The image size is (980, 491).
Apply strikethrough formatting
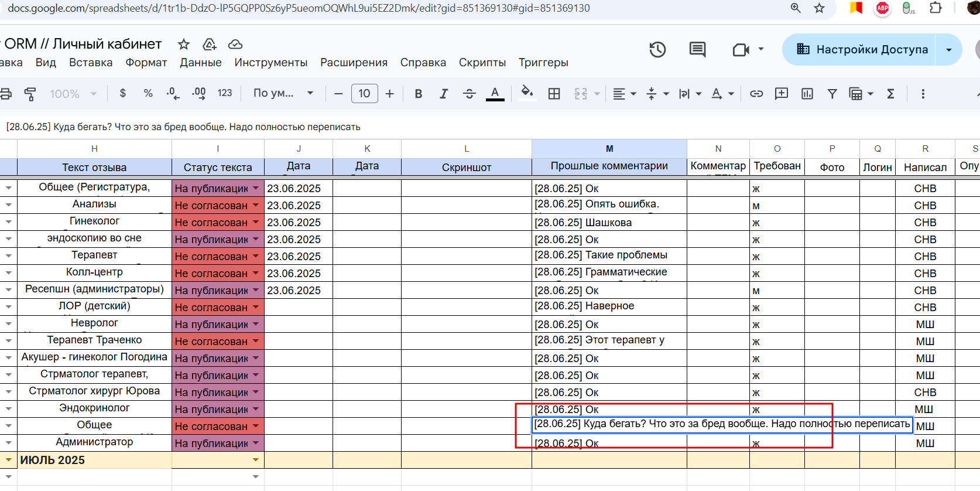pos(469,94)
